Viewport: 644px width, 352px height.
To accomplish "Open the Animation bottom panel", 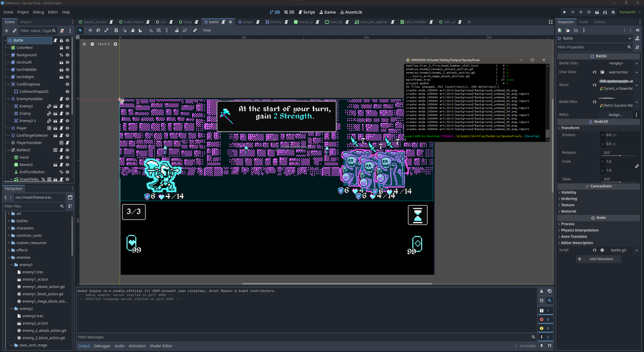I will (x=137, y=346).
